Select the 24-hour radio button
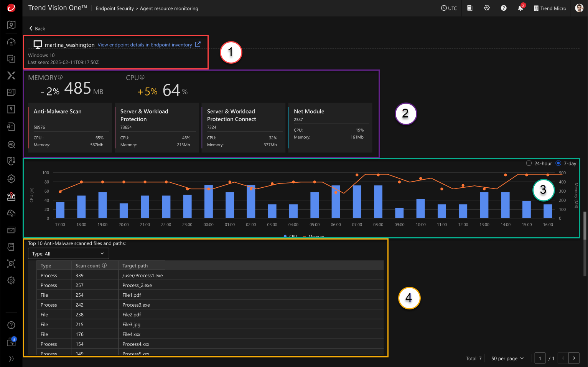The width and height of the screenshot is (588, 367). click(x=529, y=163)
